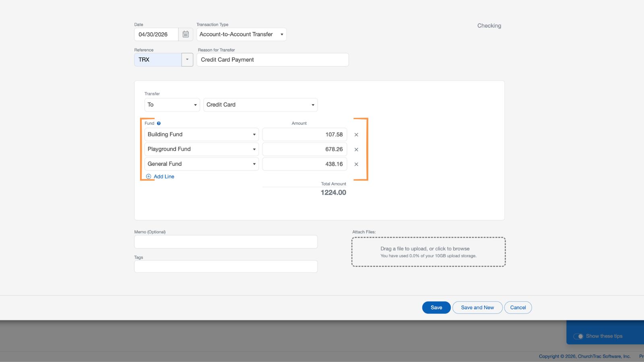Cancel the transaction form

pos(518,308)
